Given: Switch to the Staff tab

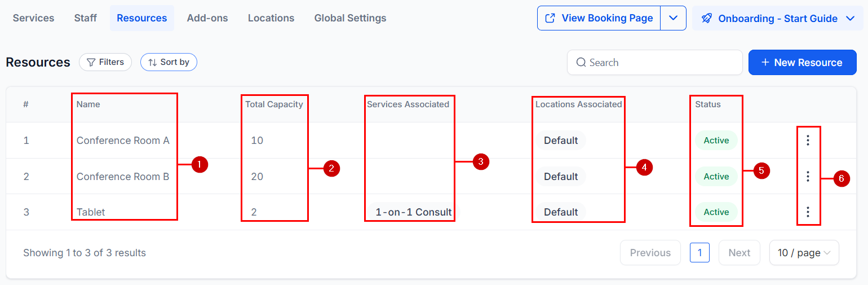Looking at the screenshot, I should point(86,18).
